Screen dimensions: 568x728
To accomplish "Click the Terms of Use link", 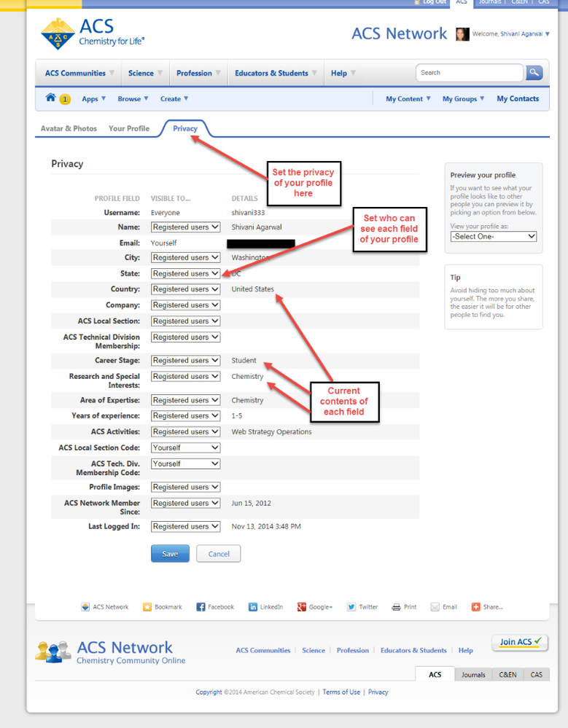I will click(x=341, y=692).
